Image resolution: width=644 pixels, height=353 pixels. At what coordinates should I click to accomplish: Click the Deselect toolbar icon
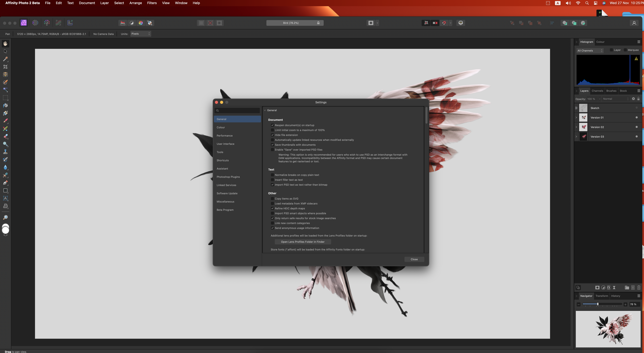[x=210, y=23]
